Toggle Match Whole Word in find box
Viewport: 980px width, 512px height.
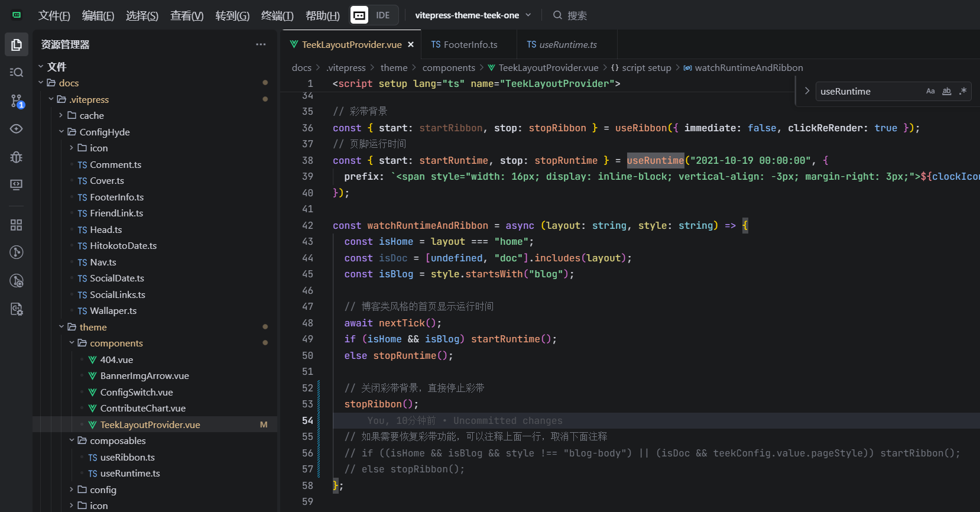click(946, 91)
